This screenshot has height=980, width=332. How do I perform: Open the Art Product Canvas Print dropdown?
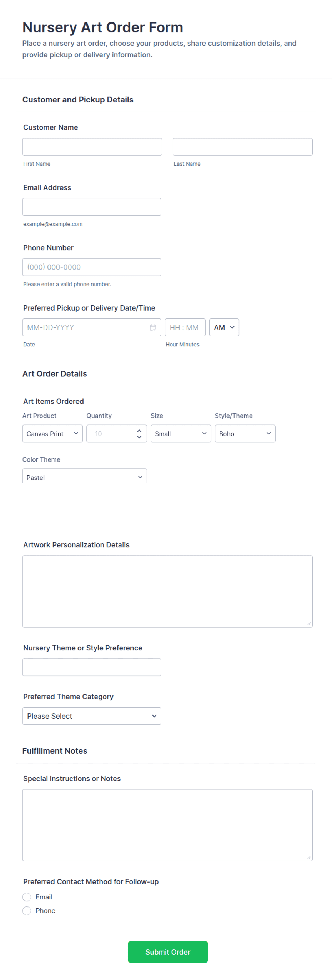tap(52, 434)
